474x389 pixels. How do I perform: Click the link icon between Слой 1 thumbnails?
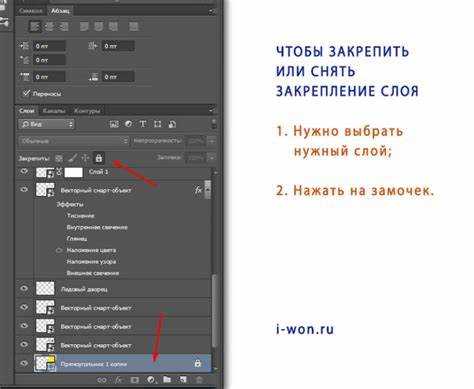(60, 172)
